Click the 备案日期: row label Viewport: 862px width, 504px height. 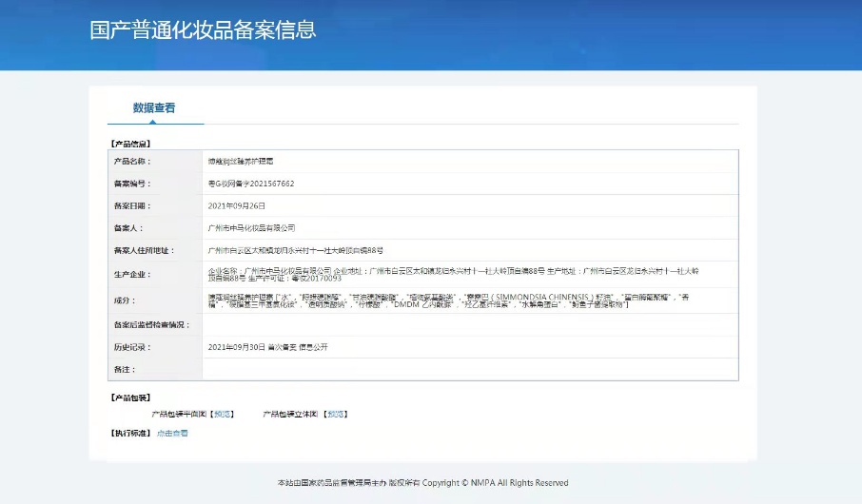(x=132, y=205)
